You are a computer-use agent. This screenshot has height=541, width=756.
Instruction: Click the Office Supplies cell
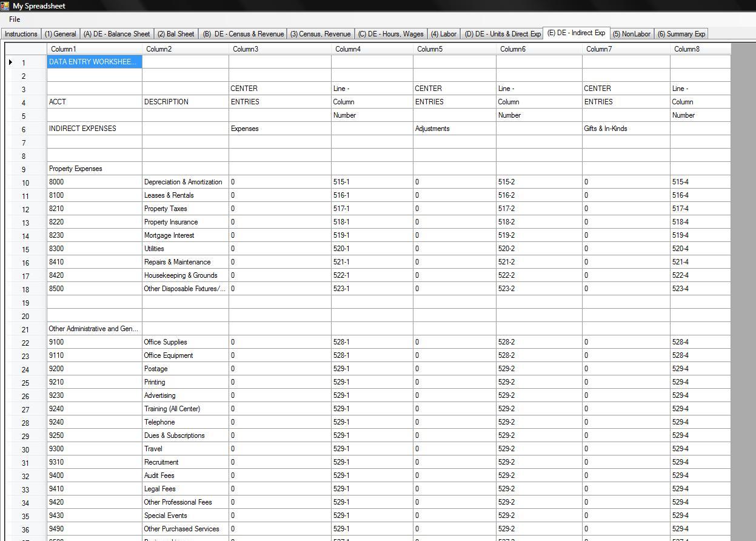(186, 342)
